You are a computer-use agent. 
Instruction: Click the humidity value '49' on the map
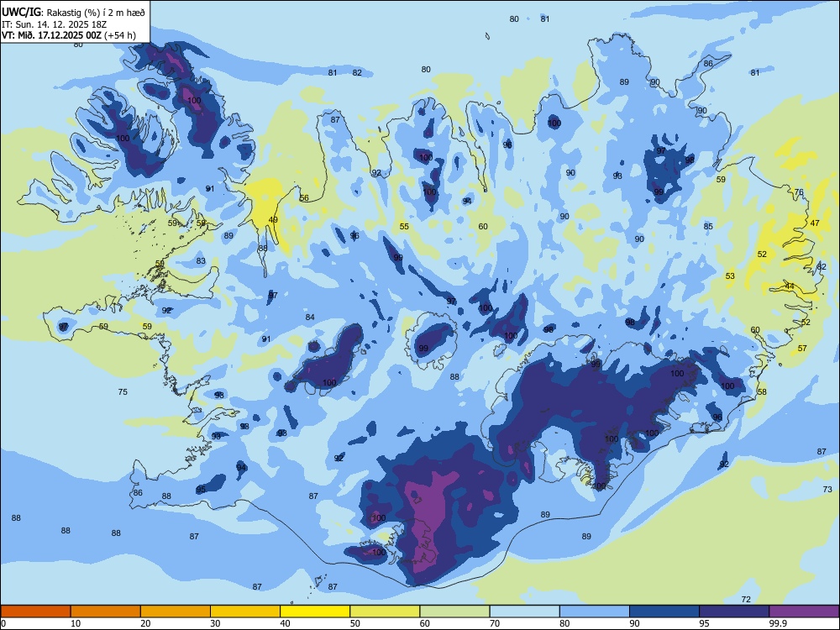(x=273, y=219)
